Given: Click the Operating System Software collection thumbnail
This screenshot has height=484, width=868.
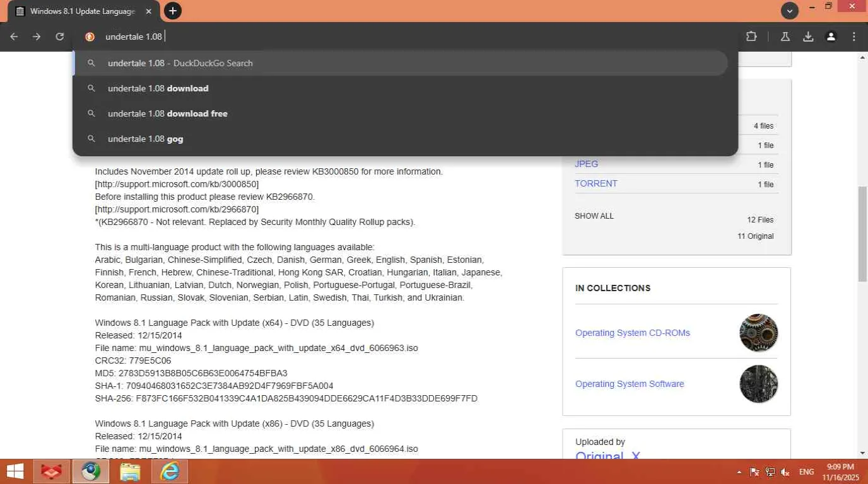Looking at the screenshot, I should click(x=758, y=384).
